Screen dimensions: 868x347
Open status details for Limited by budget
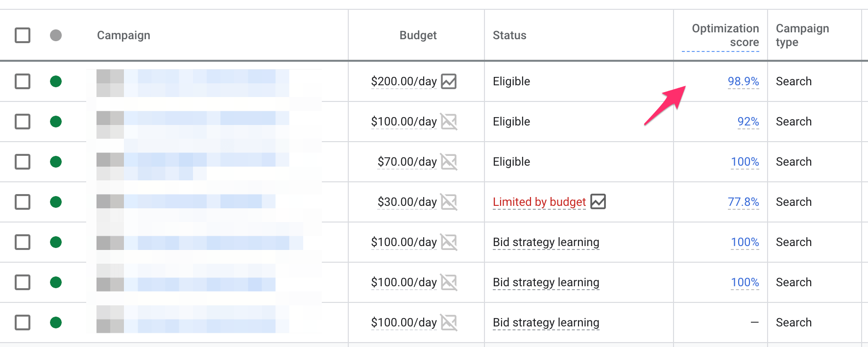[x=539, y=202]
